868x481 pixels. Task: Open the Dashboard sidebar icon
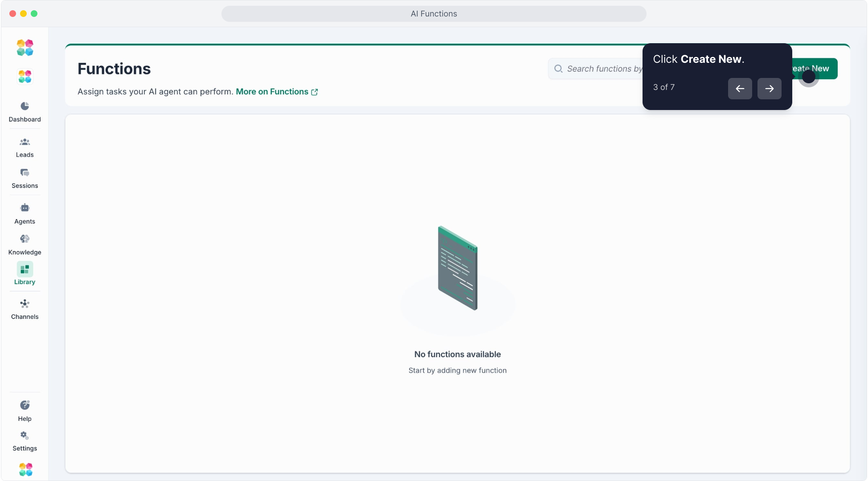[25, 106]
